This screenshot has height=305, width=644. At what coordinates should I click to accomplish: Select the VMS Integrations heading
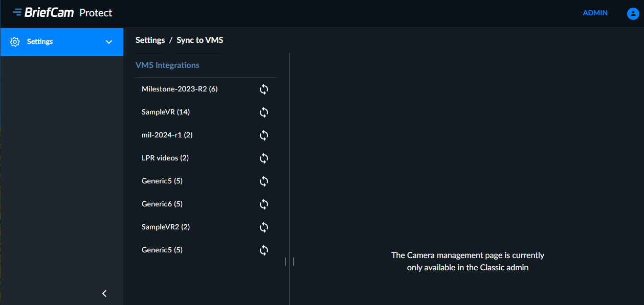(x=167, y=65)
